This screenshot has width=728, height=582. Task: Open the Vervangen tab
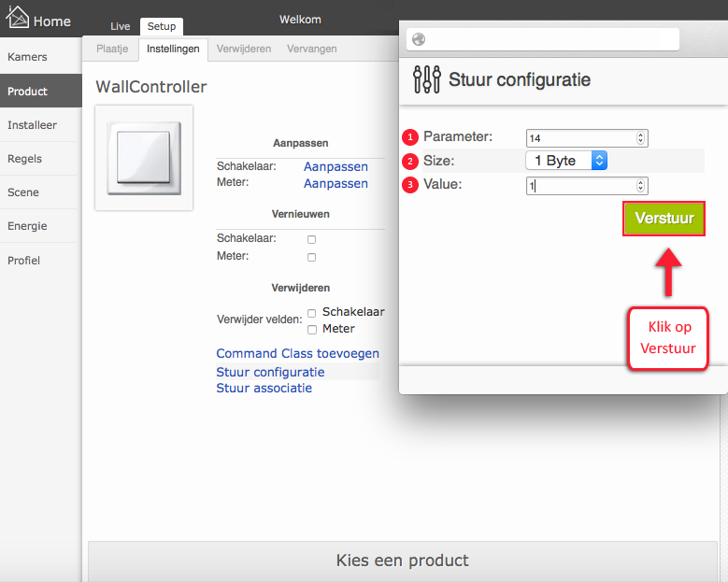(312, 49)
